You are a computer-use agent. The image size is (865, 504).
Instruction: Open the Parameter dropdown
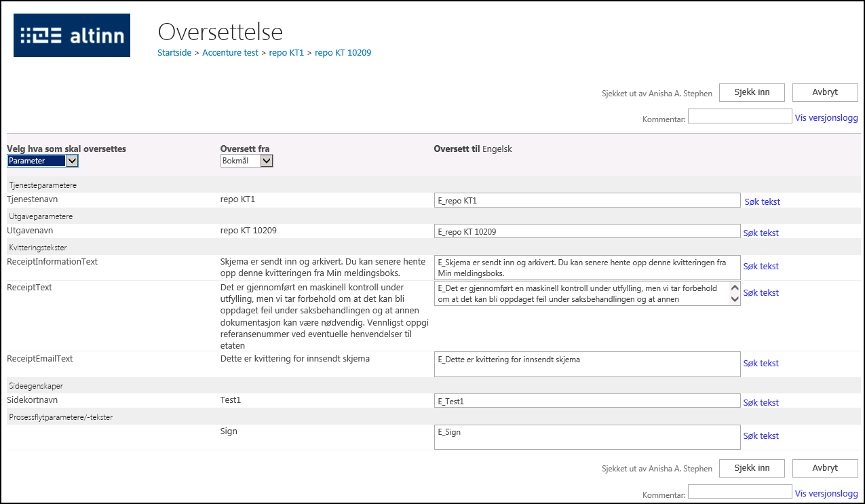tap(43, 161)
